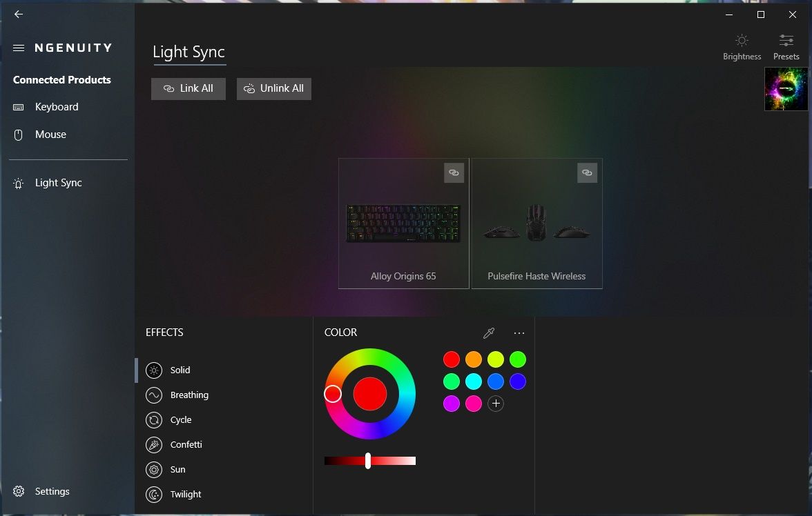Pick the purple color swatch

[x=451, y=404]
